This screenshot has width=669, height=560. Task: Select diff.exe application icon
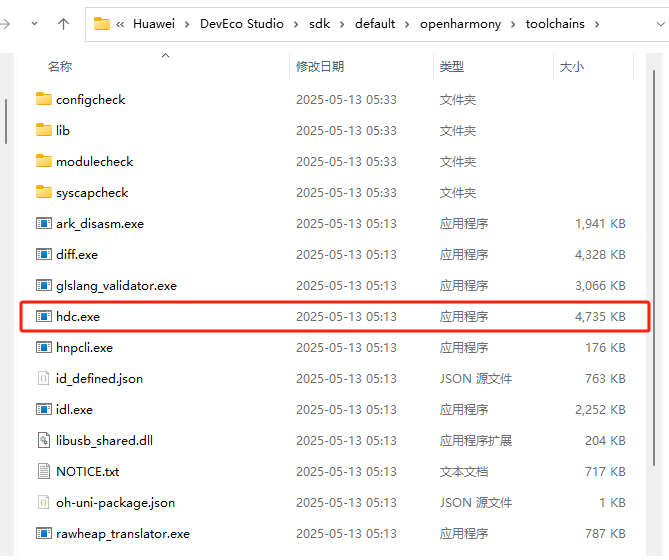[44, 254]
